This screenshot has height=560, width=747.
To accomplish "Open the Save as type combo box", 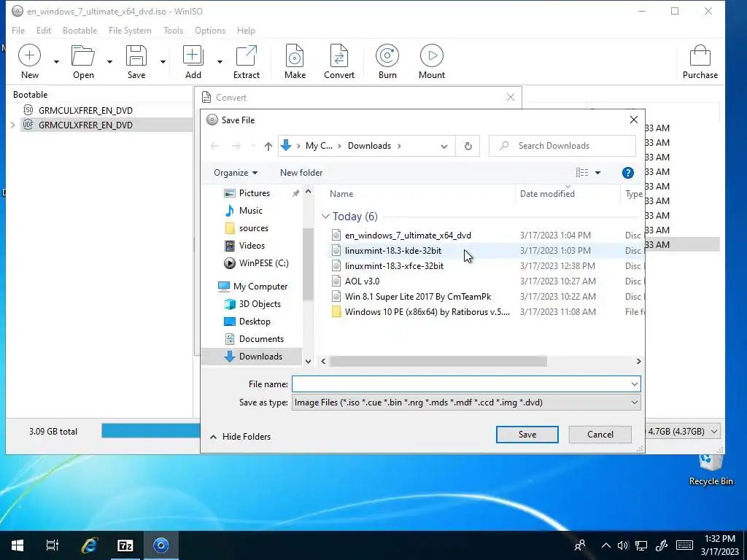I will (466, 402).
